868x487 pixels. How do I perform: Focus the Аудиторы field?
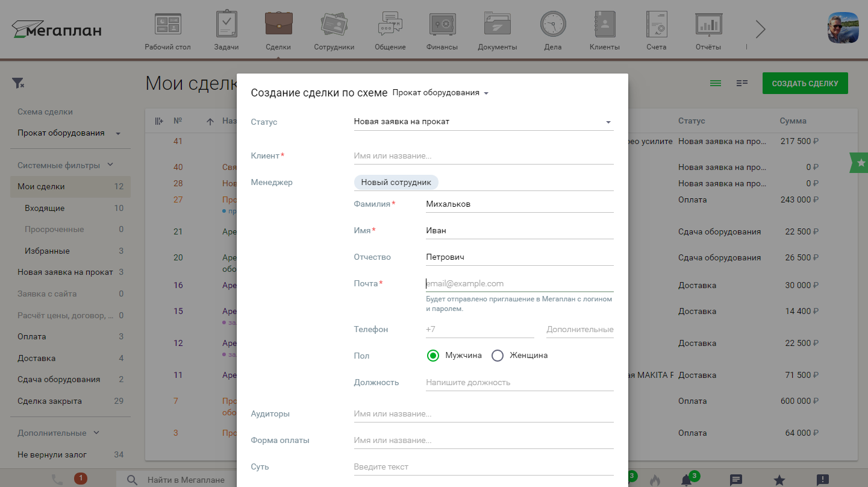484,414
